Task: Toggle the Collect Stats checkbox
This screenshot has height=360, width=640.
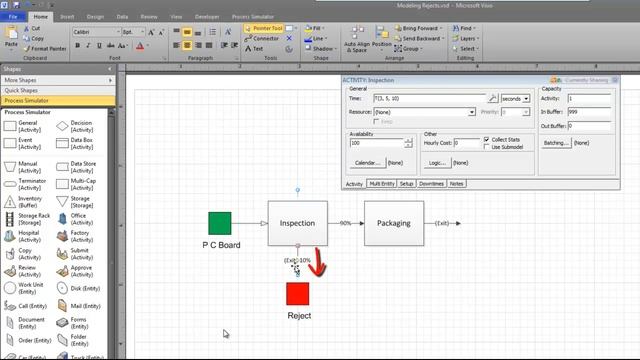Action: [487, 140]
